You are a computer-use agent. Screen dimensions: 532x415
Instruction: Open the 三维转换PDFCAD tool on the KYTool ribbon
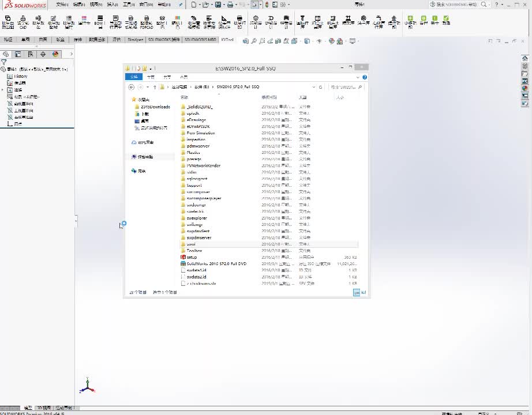[x=147, y=20]
